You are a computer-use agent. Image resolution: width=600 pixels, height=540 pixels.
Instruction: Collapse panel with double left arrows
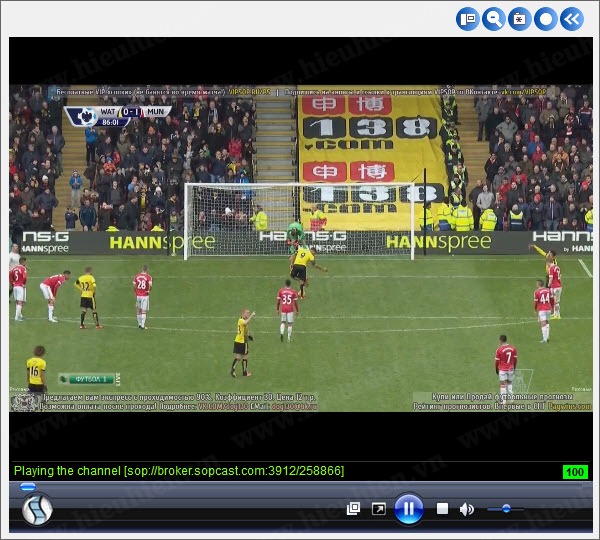570,18
